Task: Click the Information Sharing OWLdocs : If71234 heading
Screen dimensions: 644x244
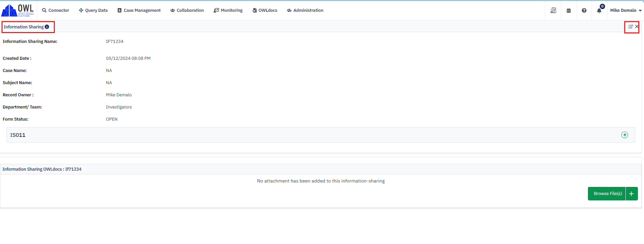Action: tap(42, 169)
